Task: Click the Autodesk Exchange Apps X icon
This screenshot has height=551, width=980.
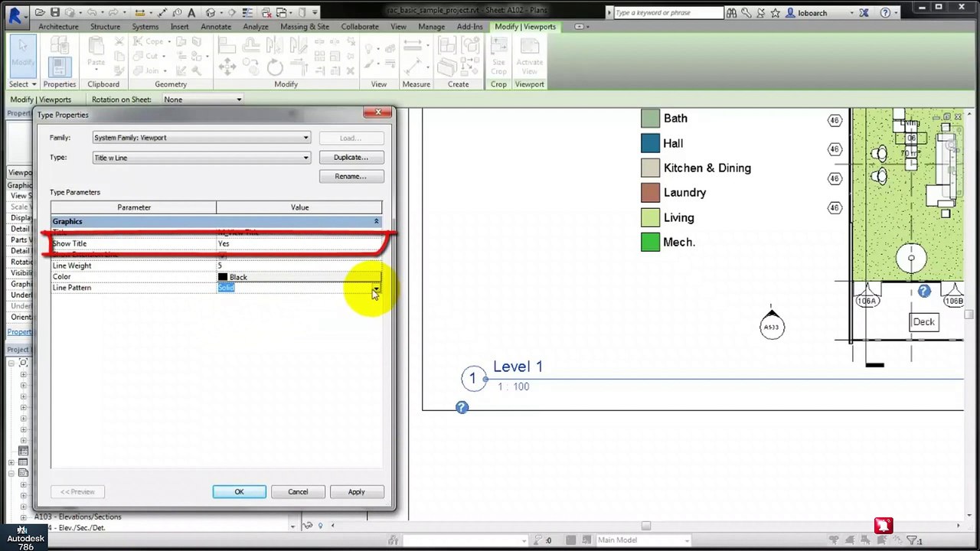Action: point(864,13)
